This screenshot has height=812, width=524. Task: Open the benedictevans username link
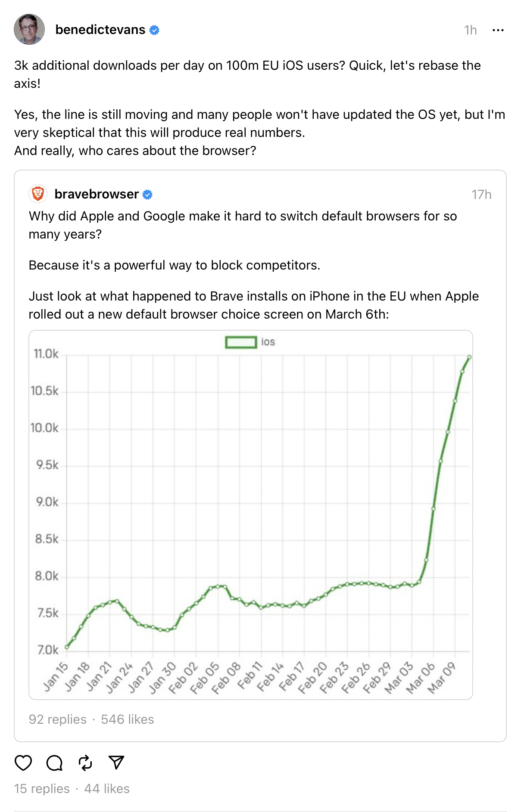[x=100, y=30]
